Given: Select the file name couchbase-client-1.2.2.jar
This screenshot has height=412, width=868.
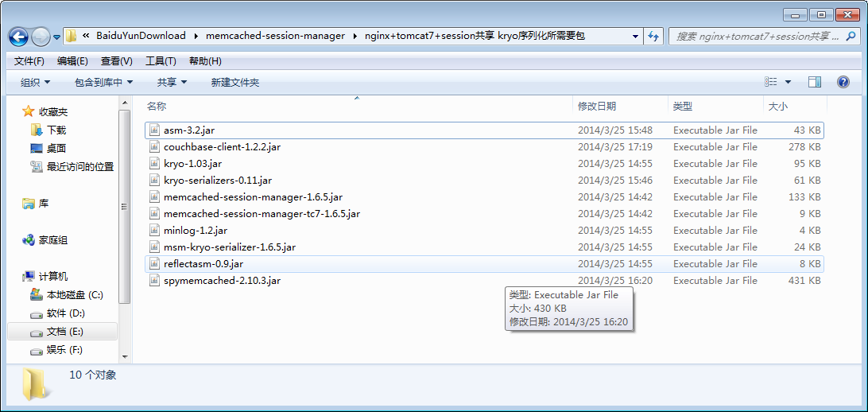Looking at the screenshot, I should coord(222,147).
